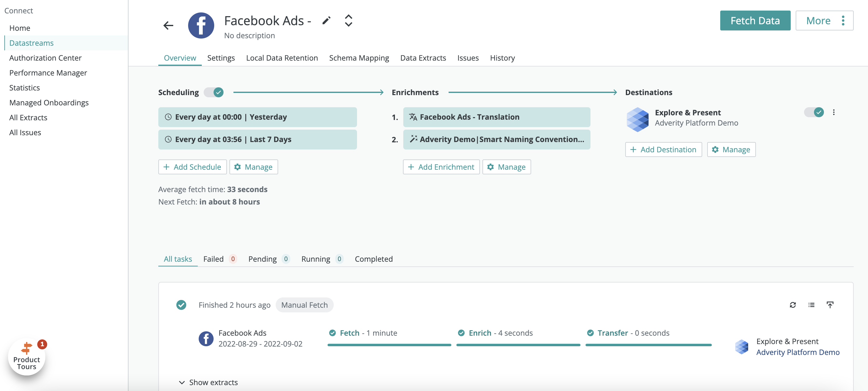Open datastream switcher up-down chevrons
Viewport: 868px width, 391px height.
pyautogui.click(x=348, y=21)
